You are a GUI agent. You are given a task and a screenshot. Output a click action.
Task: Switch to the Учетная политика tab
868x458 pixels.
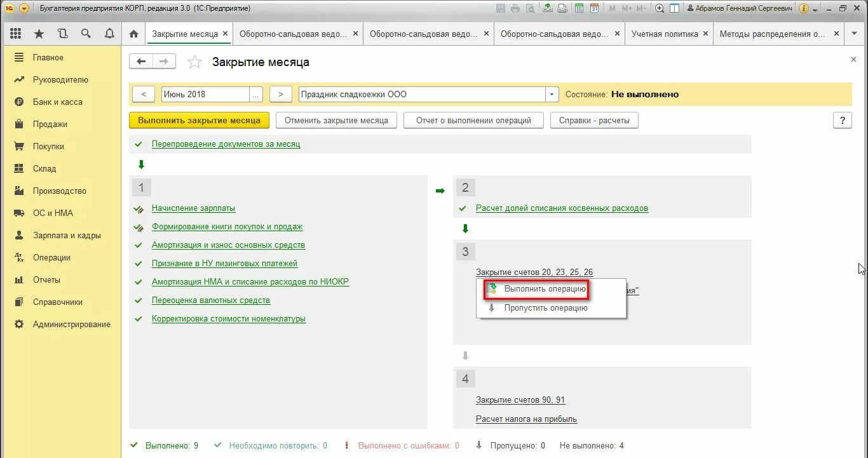(x=665, y=34)
